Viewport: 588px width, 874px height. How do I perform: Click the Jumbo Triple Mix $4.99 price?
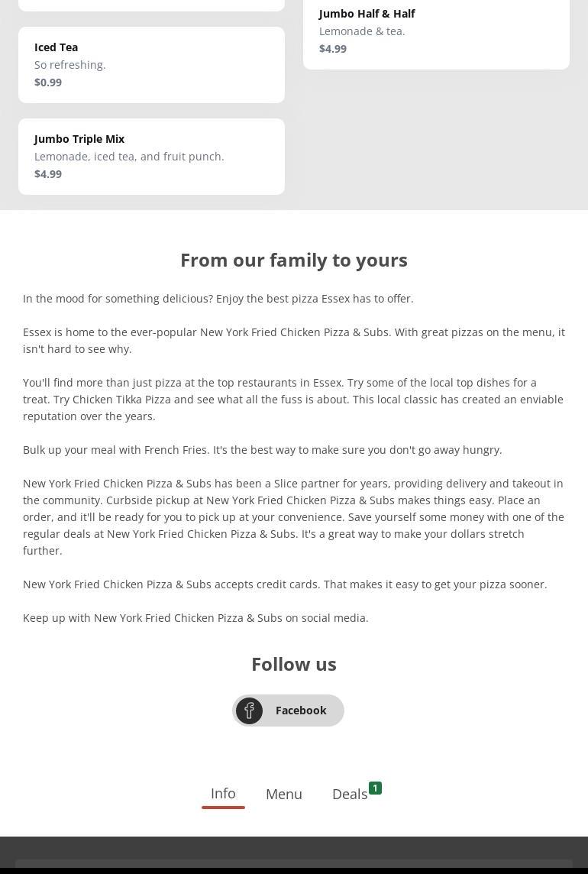point(48,174)
